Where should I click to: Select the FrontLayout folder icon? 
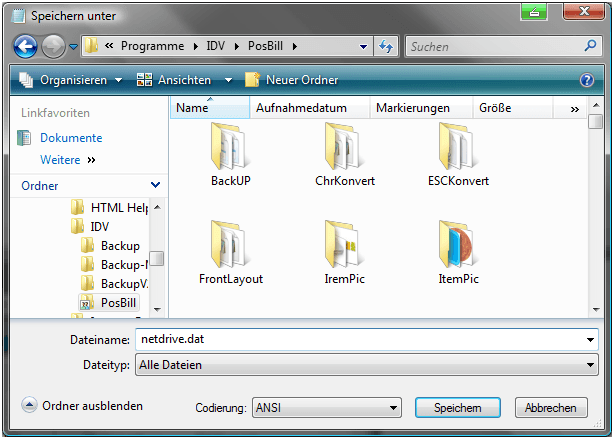[x=230, y=253]
